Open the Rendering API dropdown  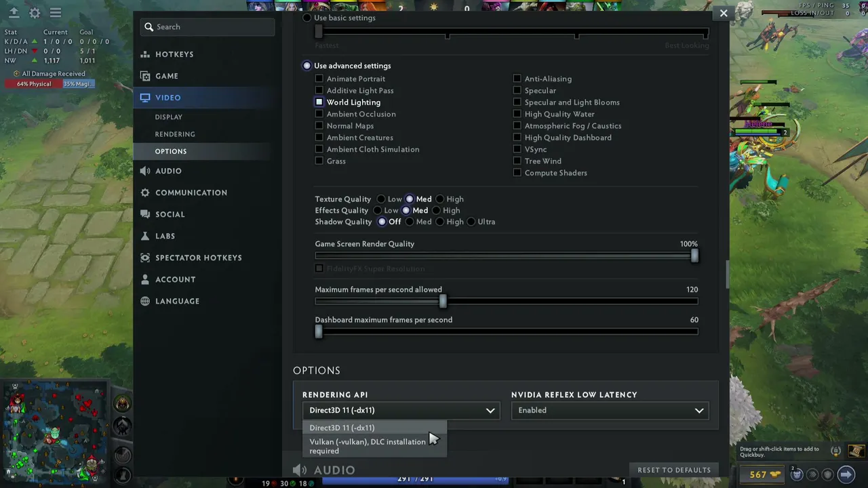click(x=401, y=410)
